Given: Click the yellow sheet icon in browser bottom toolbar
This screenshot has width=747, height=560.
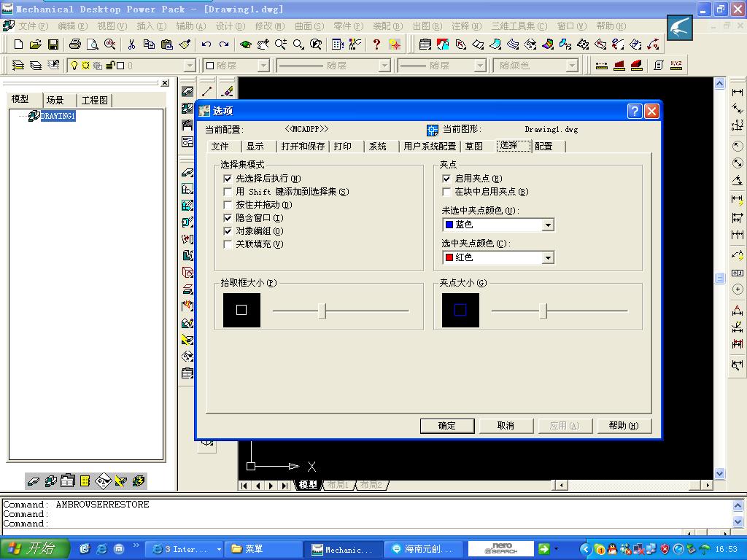Looking at the screenshot, I should point(85,481).
